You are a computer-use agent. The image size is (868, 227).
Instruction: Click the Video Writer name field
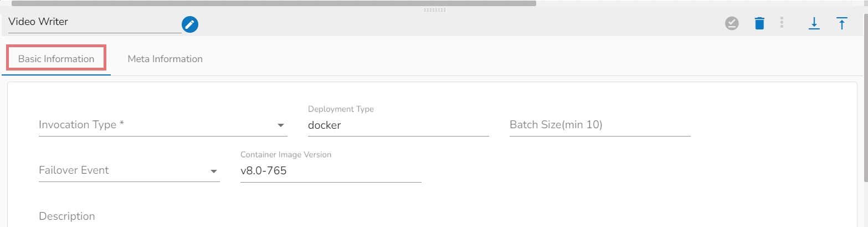94,22
